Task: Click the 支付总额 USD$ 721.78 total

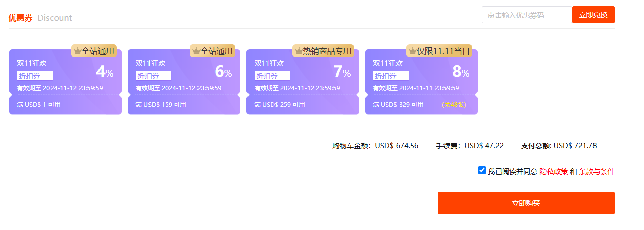Action: [559, 146]
